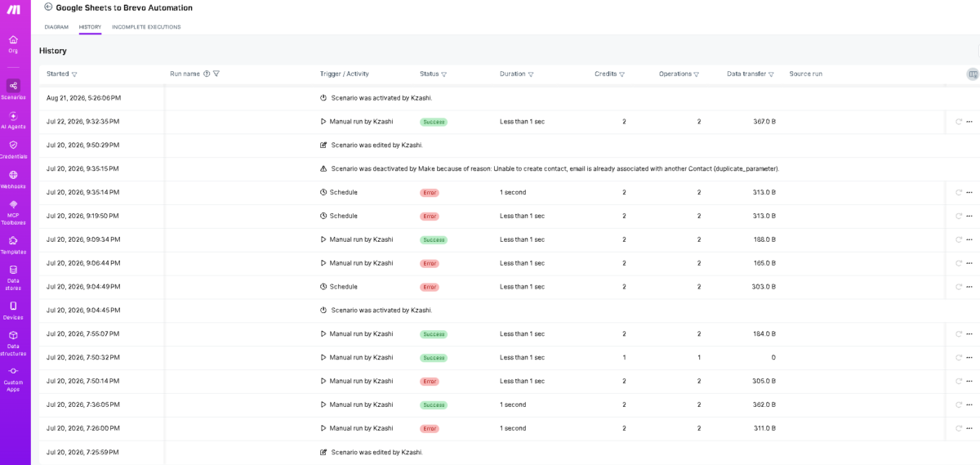Screen dimensions: 980x465
Task: Open the Duration column filter
Action: [x=531, y=74]
